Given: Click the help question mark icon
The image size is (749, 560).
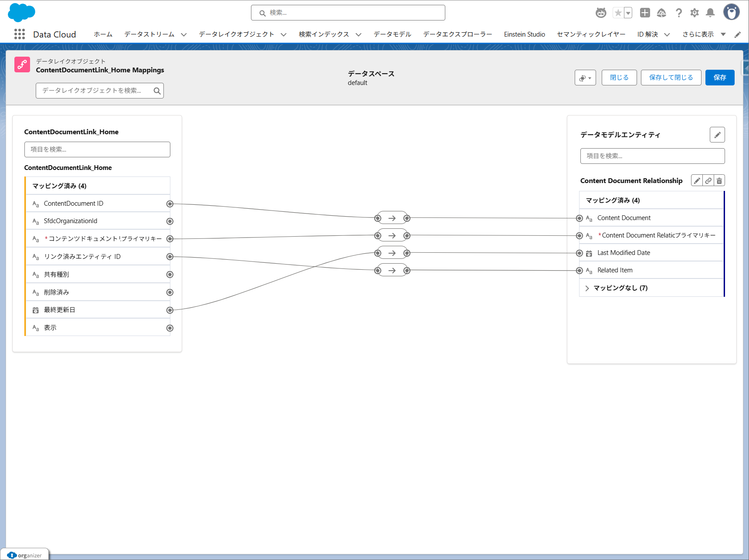Looking at the screenshot, I should tap(678, 13).
